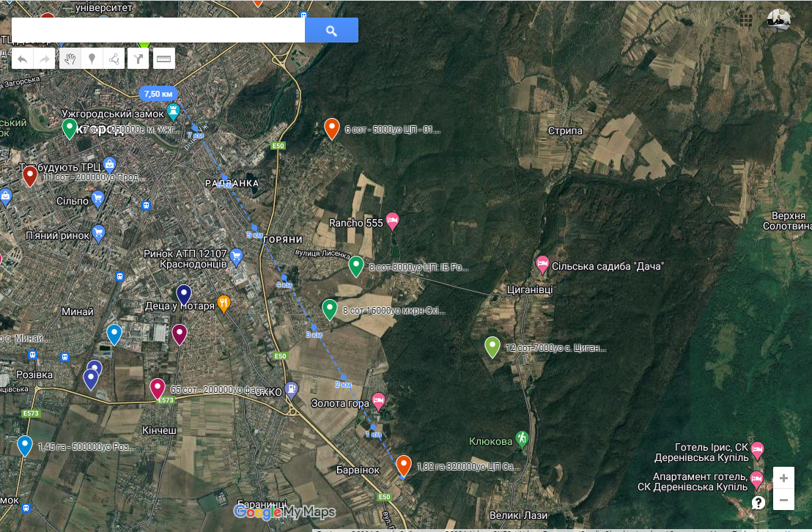Image resolution: width=812 pixels, height=532 pixels.
Task: Click the Undo arrow in toolbar
Action: (x=23, y=59)
